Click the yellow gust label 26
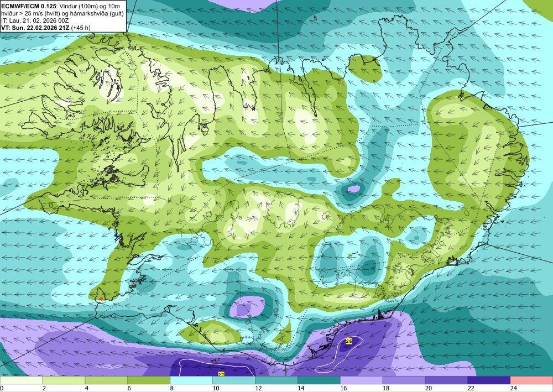This screenshot has height=392, width=553. [x=349, y=341]
